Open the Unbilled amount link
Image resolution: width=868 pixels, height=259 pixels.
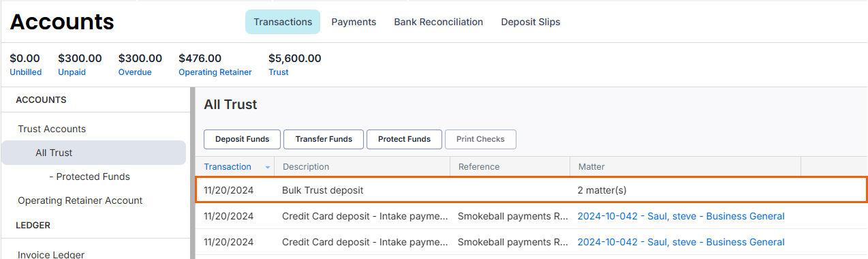pyautogui.click(x=26, y=72)
